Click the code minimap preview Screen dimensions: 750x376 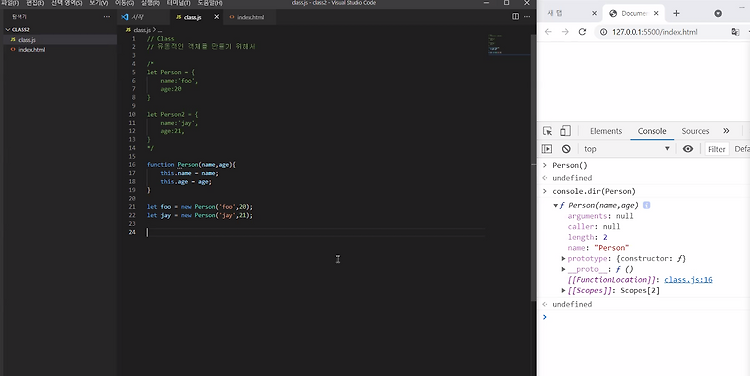pos(509,44)
